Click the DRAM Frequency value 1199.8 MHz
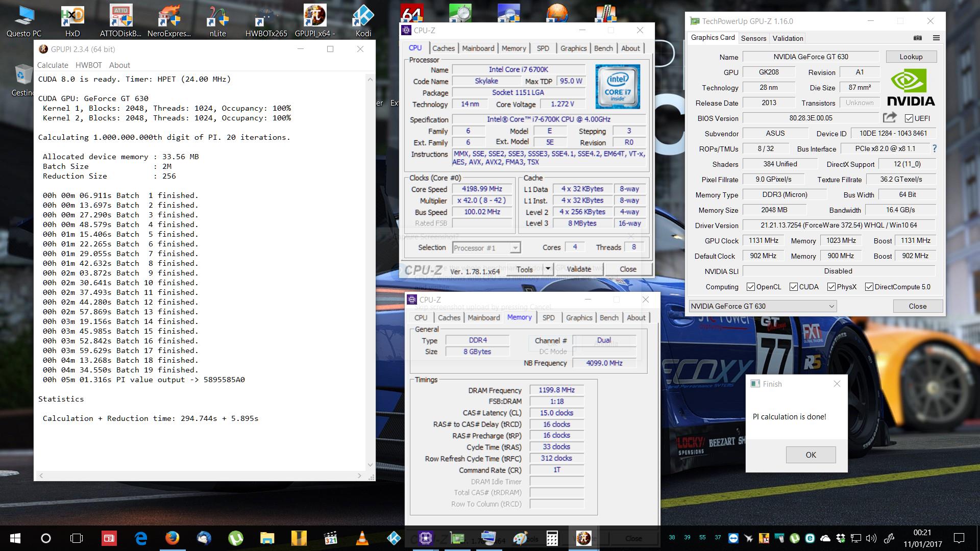Screen dimensions: 980x551 tap(556, 390)
